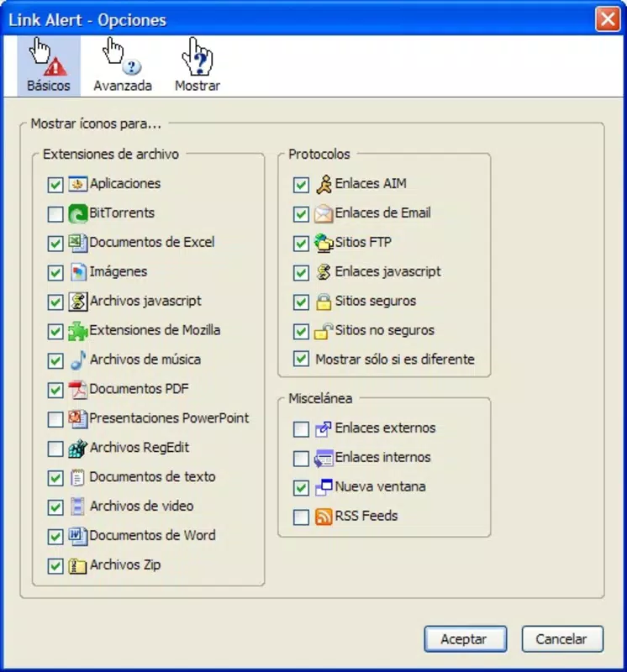Click the Documentos de texto label

(152, 476)
